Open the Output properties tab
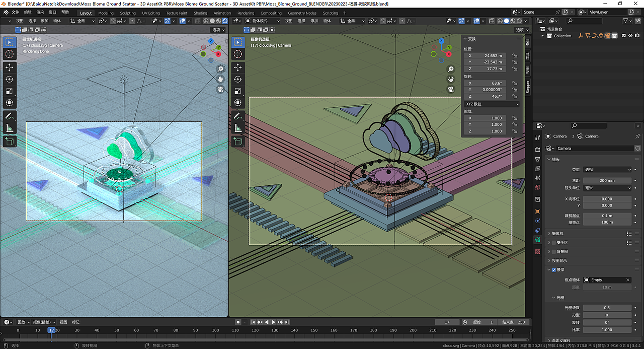 pyautogui.click(x=537, y=158)
